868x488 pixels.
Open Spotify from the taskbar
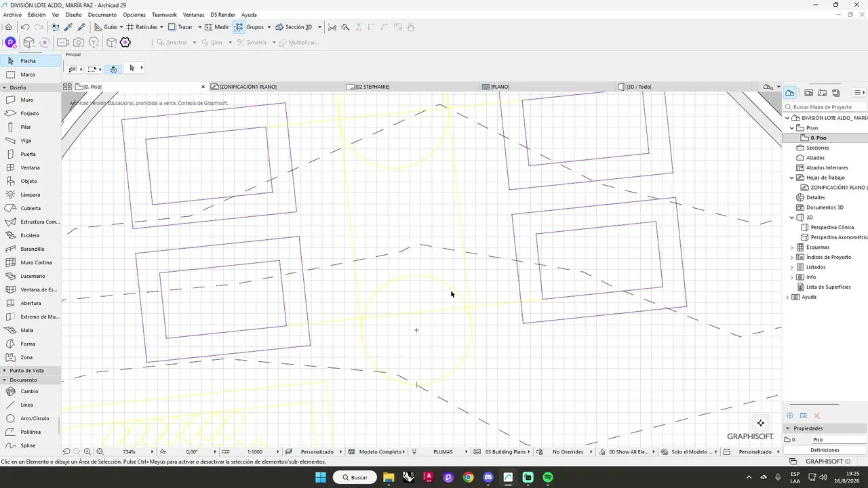point(548,477)
